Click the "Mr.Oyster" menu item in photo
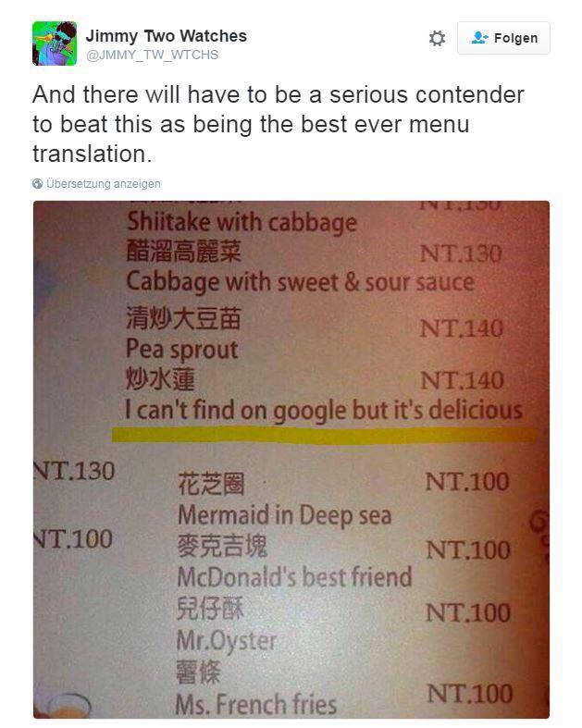Viewport: 582px width, 728px height. point(227,640)
